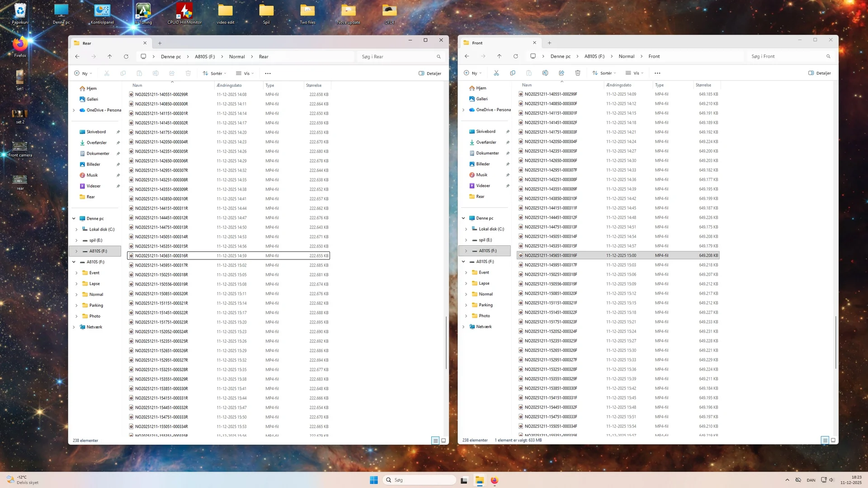Expand OneDrive in Rear window sidebar

click(74, 110)
